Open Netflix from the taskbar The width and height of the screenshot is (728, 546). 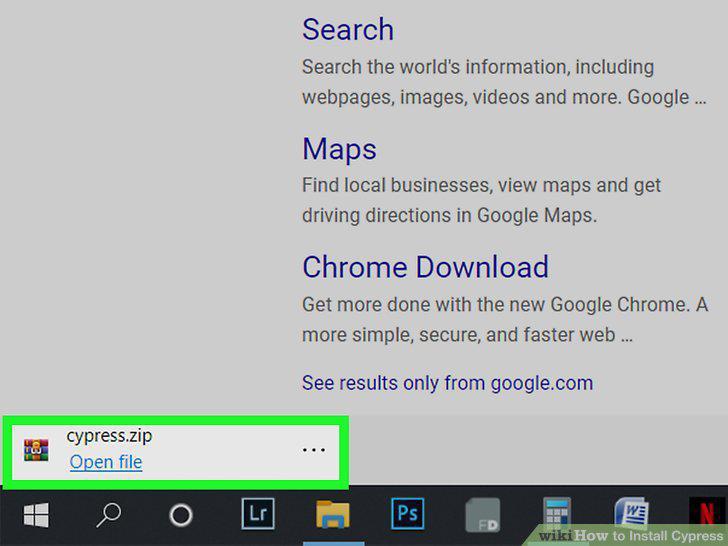pyautogui.click(x=707, y=514)
